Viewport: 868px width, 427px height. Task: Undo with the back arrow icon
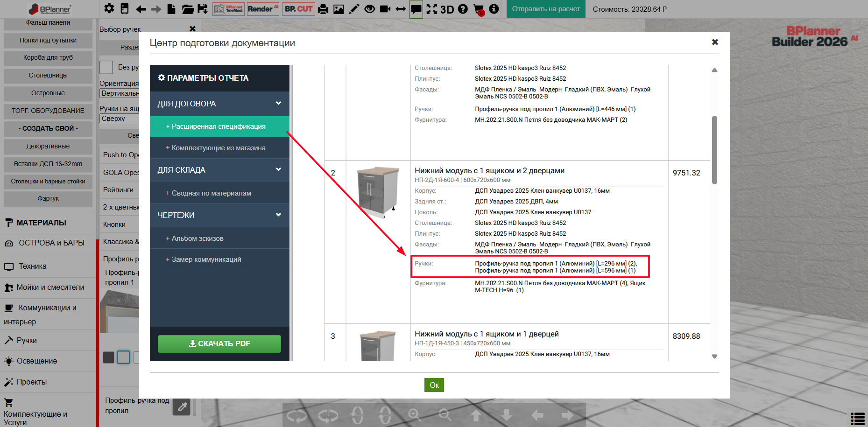coord(141,9)
